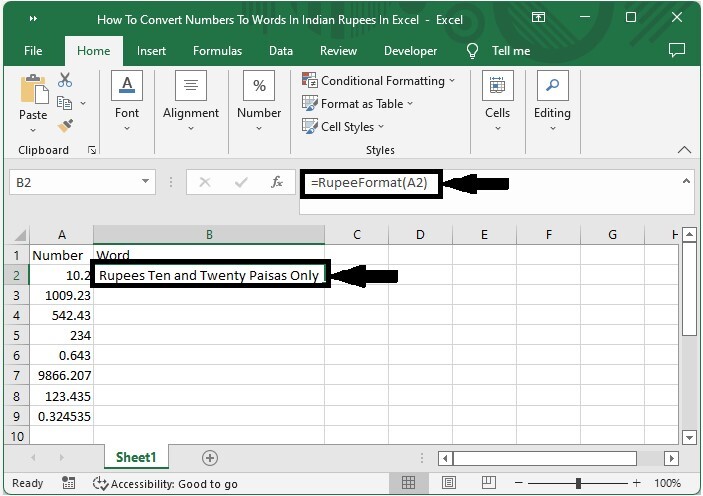Open the Alignment group icon
The image size is (703, 496).
pos(191,85)
